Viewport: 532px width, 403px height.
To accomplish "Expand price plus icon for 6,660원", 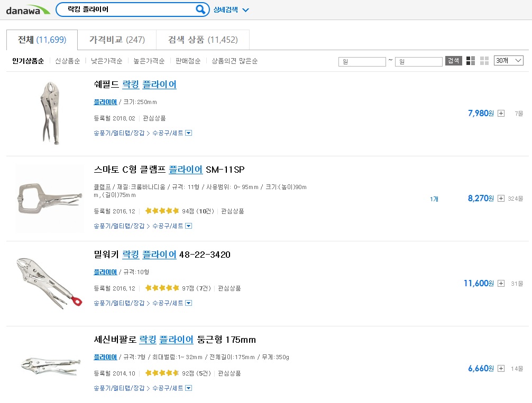I will point(501,369).
